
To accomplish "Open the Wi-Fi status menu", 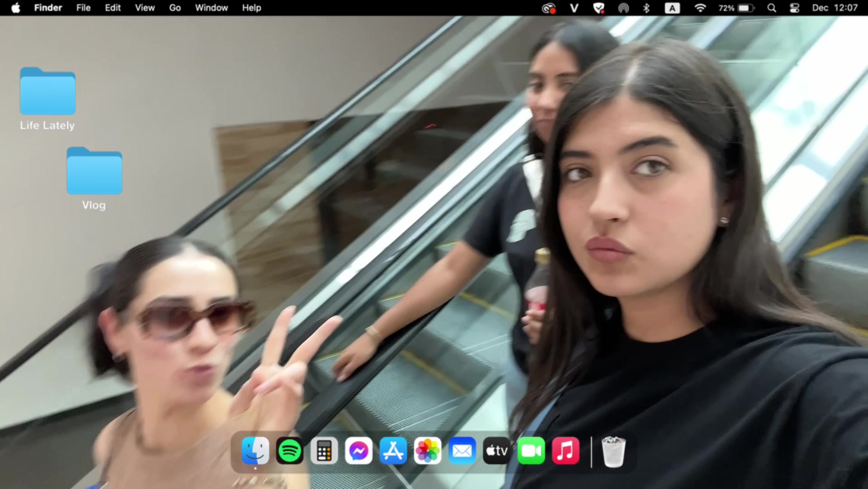I will (x=700, y=8).
